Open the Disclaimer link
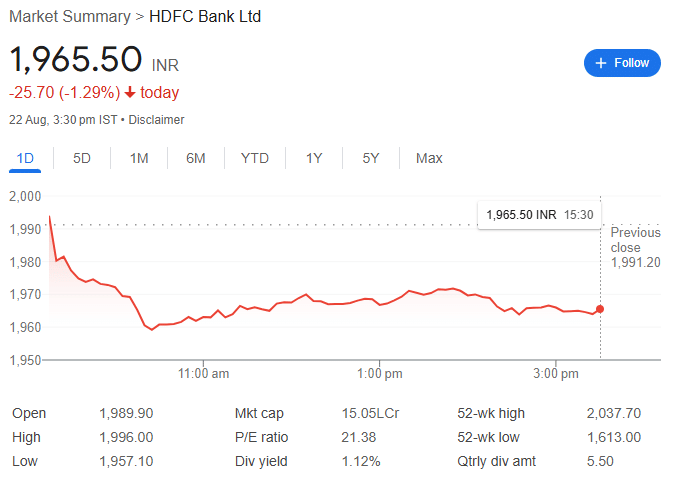 click(156, 120)
